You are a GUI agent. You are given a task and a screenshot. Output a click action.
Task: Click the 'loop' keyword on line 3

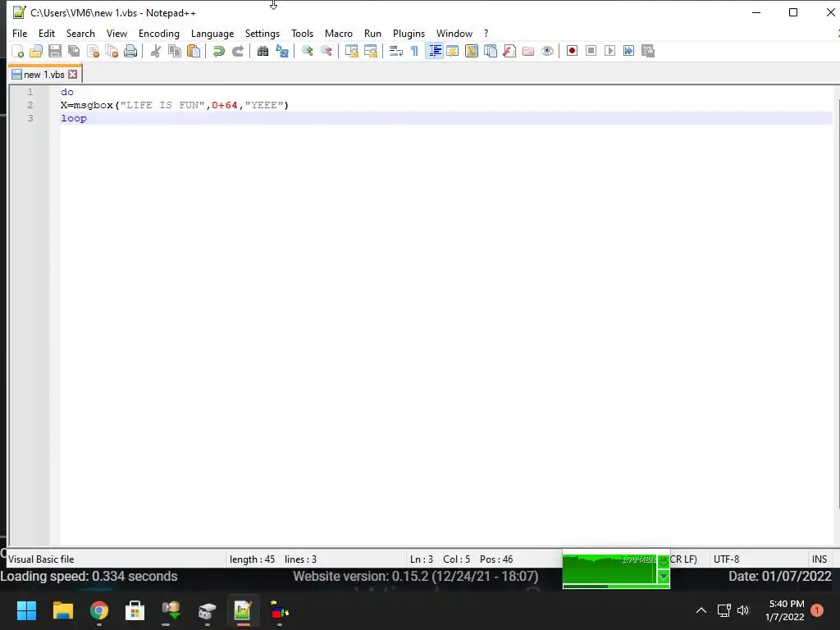click(x=73, y=118)
